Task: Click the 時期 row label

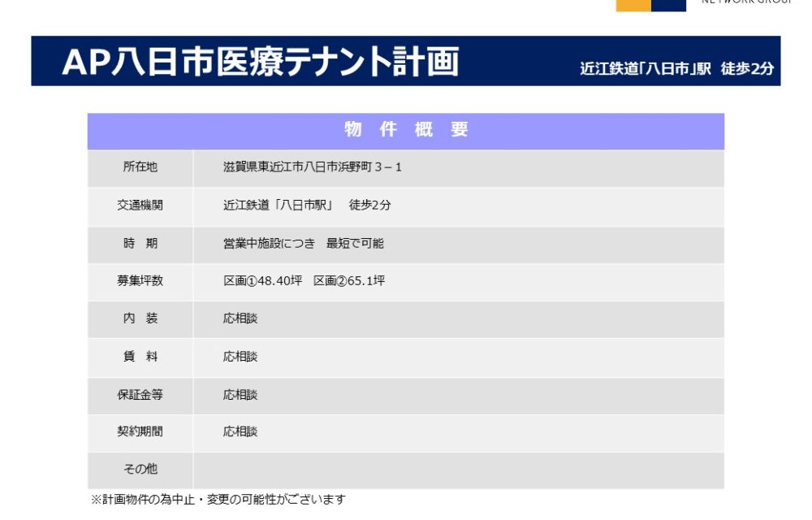Action: [x=140, y=243]
